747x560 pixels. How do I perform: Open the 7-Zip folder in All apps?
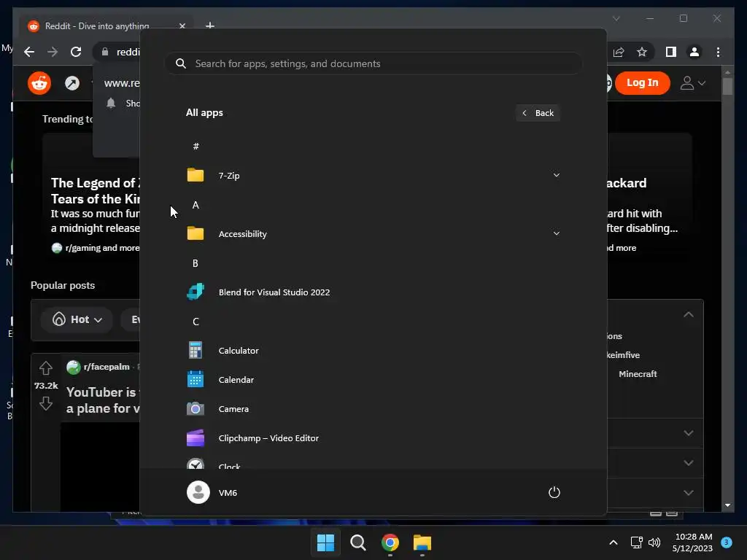(x=373, y=175)
